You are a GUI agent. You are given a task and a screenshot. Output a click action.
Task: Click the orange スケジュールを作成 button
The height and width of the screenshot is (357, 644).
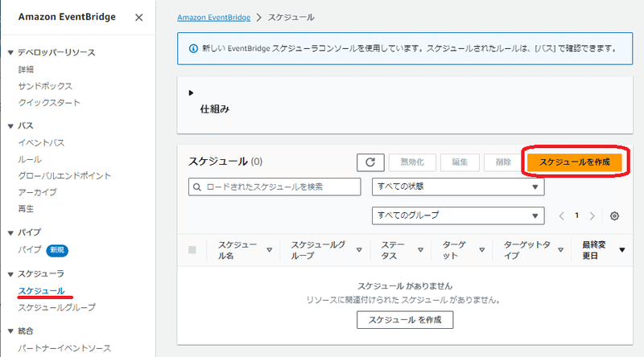[x=574, y=162]
